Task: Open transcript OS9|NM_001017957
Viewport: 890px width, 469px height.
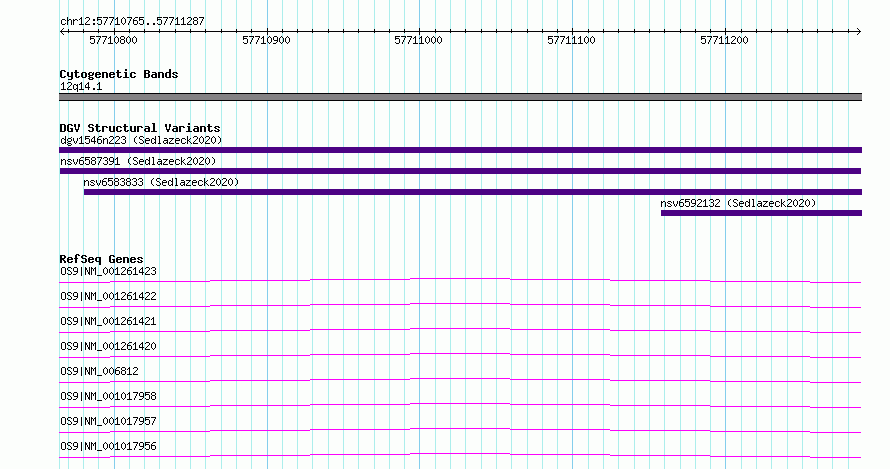Action: [108, 421]
